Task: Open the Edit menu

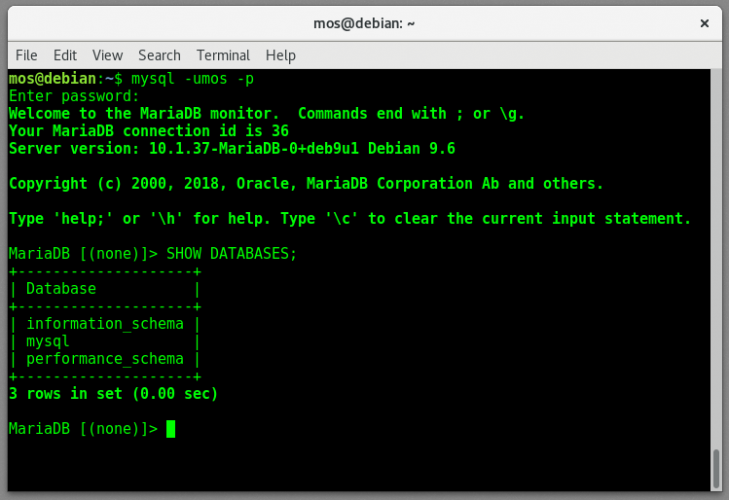Action: [x=65, y=55]
